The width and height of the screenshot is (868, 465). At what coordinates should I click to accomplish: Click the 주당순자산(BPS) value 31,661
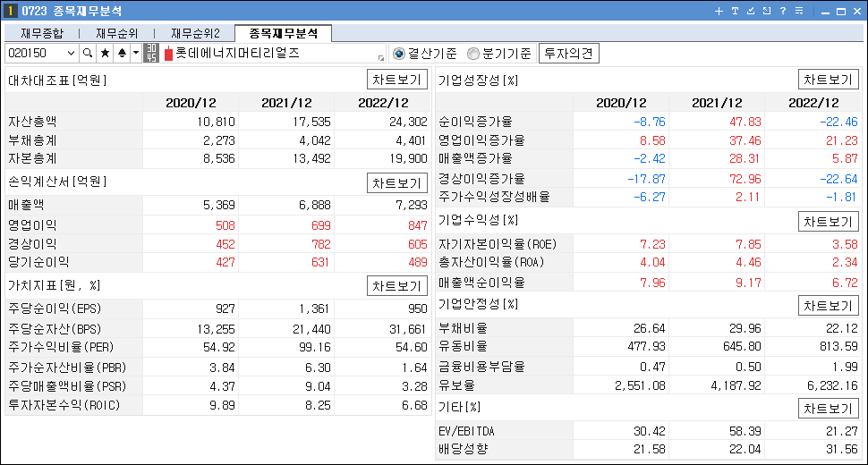pos(407,330)
